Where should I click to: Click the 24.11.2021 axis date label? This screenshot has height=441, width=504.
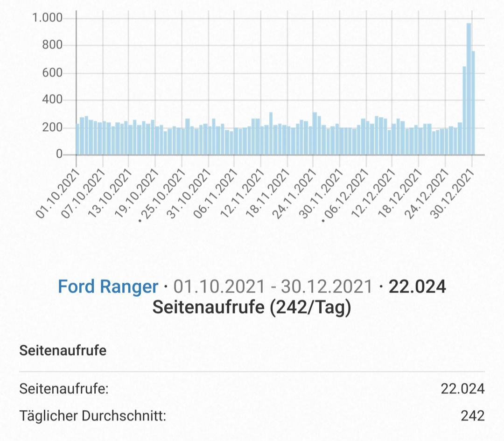pyautogui.click(x=295, y=194)
